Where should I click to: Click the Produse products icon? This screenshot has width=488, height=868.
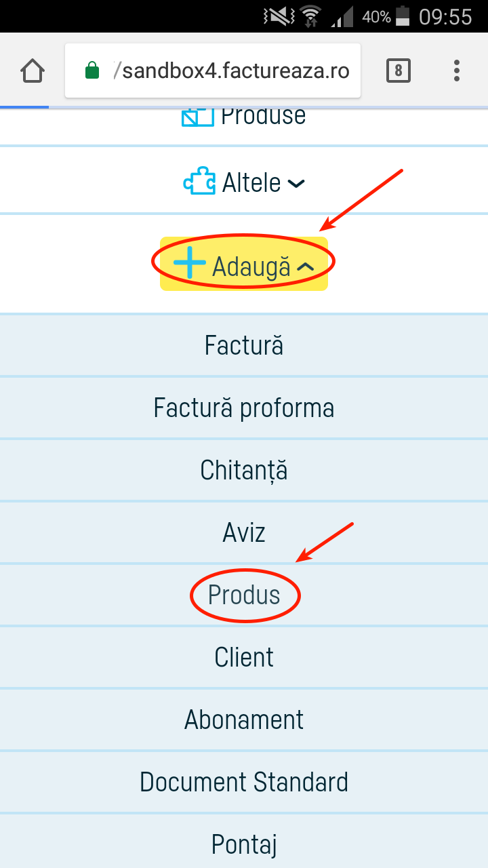point(197,115)
